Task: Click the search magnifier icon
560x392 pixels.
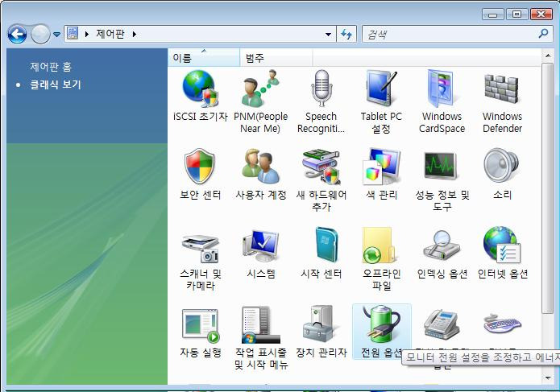Action: click(543, 34)
